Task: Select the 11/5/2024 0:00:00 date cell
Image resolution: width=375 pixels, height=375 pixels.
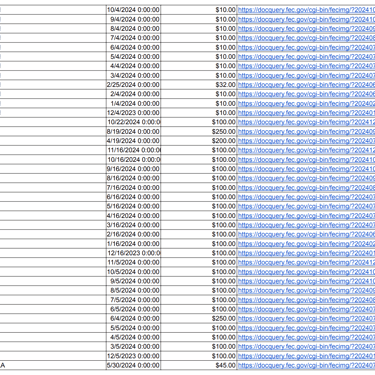Action: pyautogui.click(x=133, y=262)
